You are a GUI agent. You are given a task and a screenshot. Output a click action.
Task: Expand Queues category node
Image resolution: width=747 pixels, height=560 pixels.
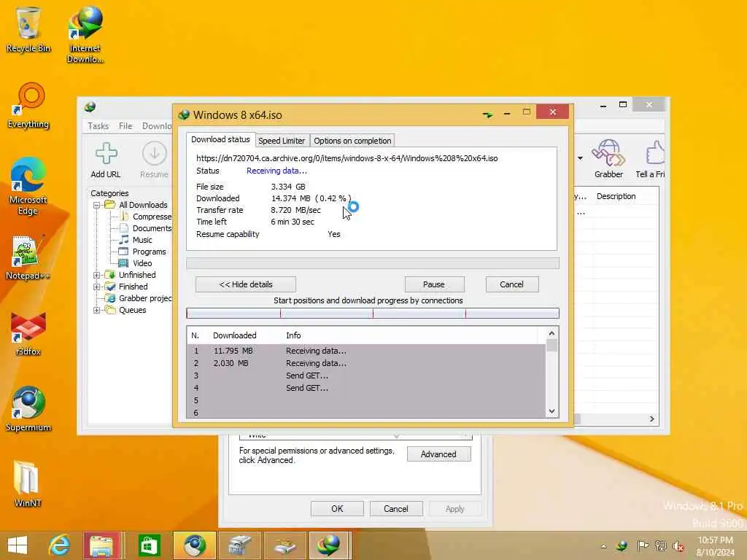tap(97, 311)
